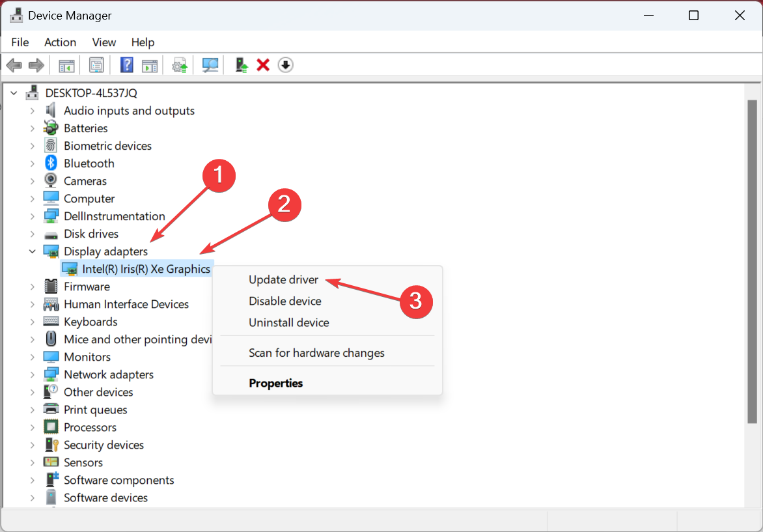This screenshot has height=532, width=763.
Task: Open the Action menu
Action: [x=61, y=42]
